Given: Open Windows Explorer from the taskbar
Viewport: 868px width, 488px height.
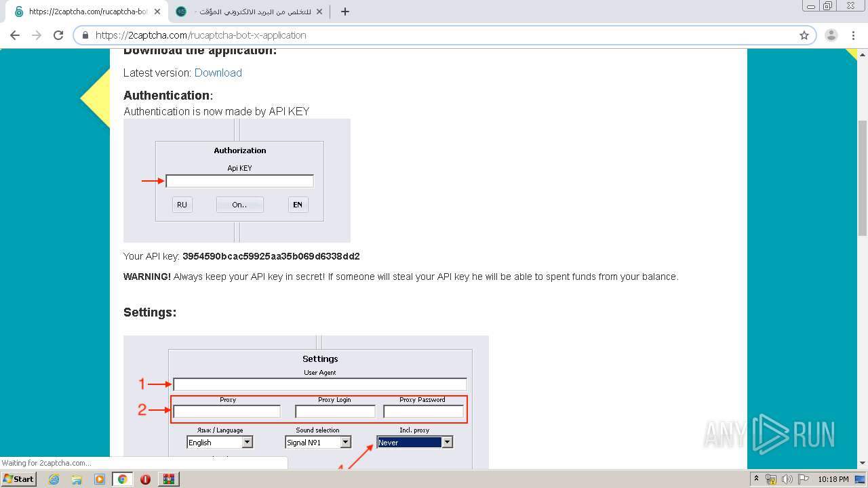Looking at the screenshot, I should coord(77,479).
